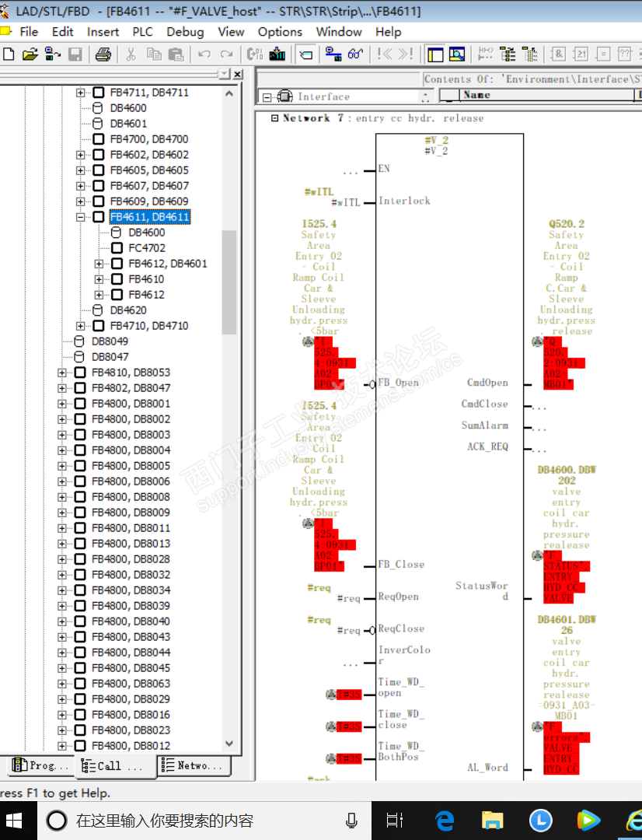
Task: Select FB4700, DB4700 tree item
Action: point(149,139)
